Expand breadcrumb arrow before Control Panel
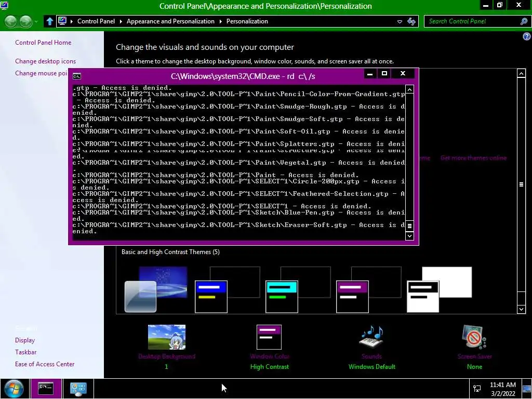 tap(72, 21)
